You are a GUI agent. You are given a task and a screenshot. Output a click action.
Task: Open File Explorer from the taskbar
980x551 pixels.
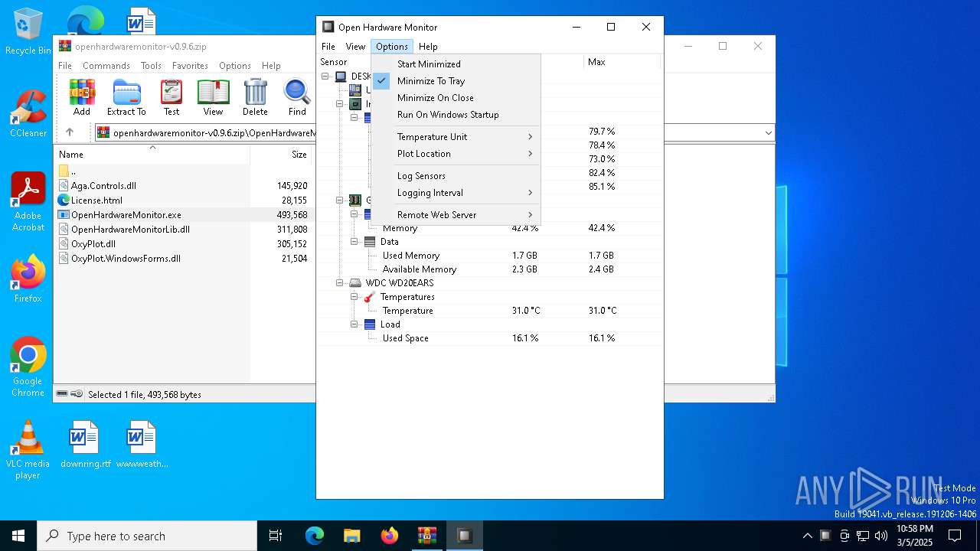coord(351,536)
